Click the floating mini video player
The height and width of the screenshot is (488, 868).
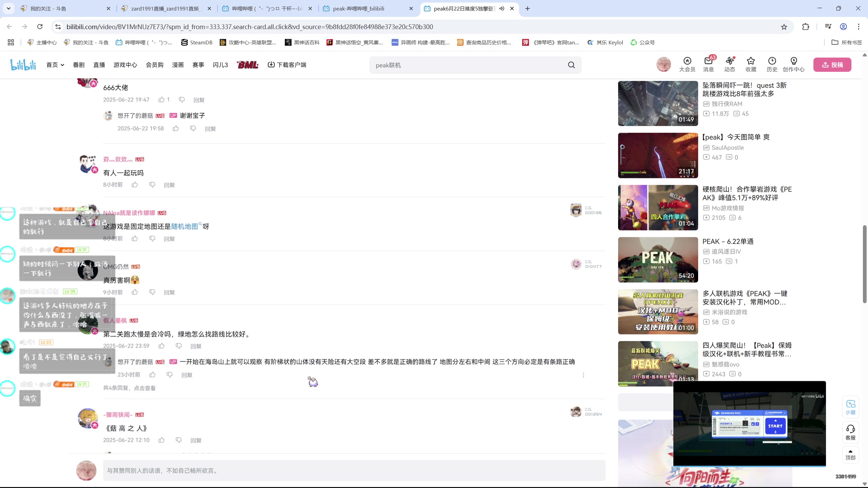pyautogui.click(x=749, y=424)
